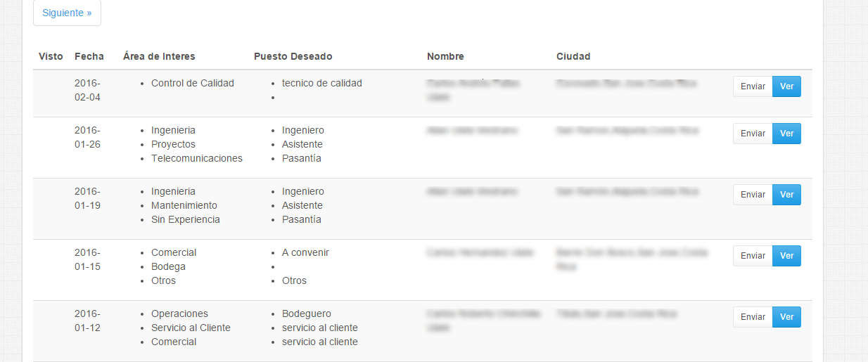Screen dimensions: 868x362
Task: Click the Área de Interes column header
Action: [x=159, y=56]
